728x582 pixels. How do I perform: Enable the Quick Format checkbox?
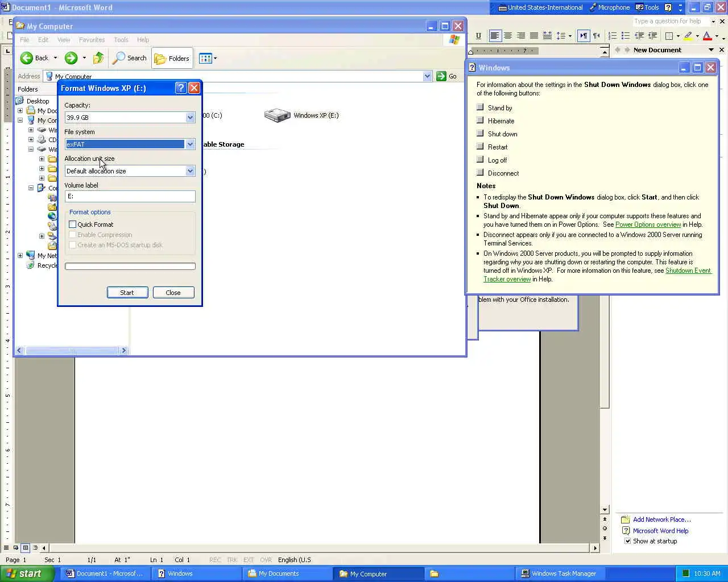click(72, 225)
